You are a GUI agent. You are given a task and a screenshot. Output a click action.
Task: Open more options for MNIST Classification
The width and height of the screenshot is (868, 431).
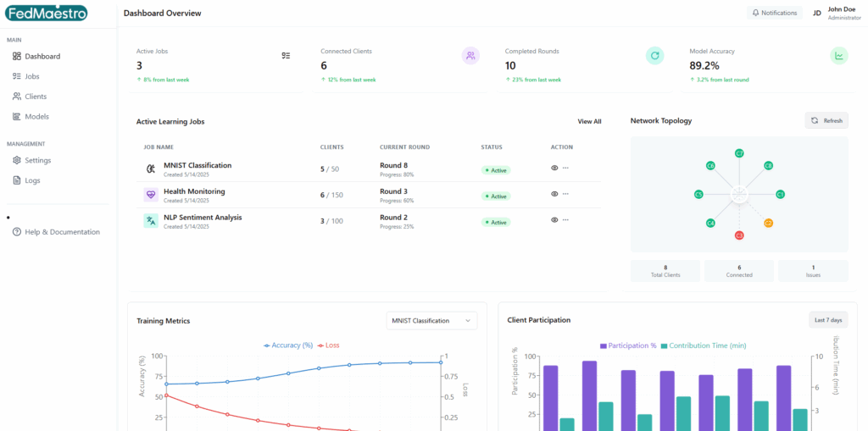(565, 169)
